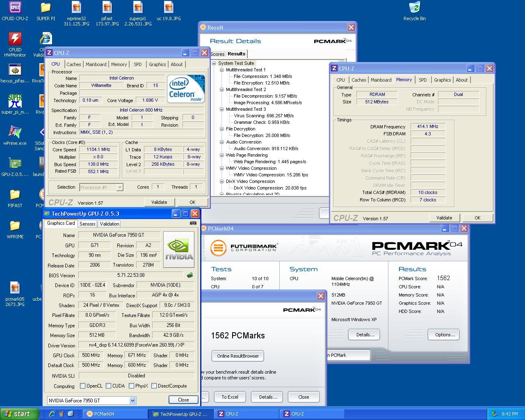Collapse the Web Page Rendering node
The height and width of the screenshot is (420, 525).
click(222, 155)
